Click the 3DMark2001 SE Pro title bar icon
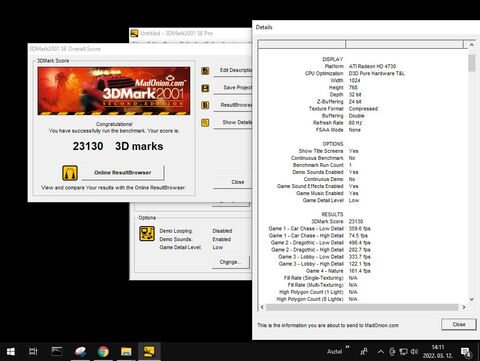The image size is (480, 361). coord(134,33)
